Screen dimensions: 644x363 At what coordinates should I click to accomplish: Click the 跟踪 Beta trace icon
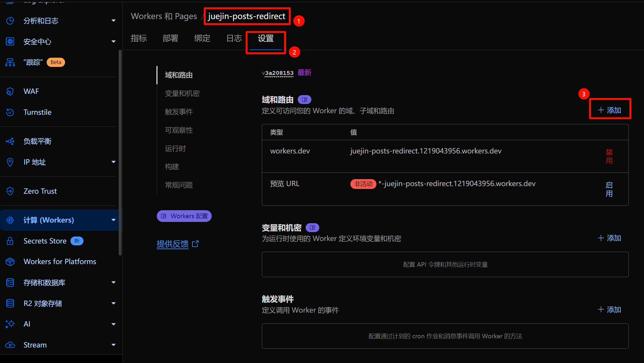[x=10, y=62]
